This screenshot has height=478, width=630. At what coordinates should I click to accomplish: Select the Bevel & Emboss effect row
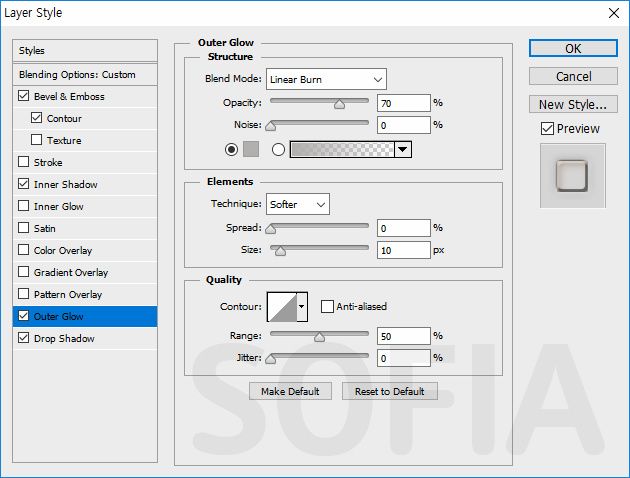tap(85, 96)
